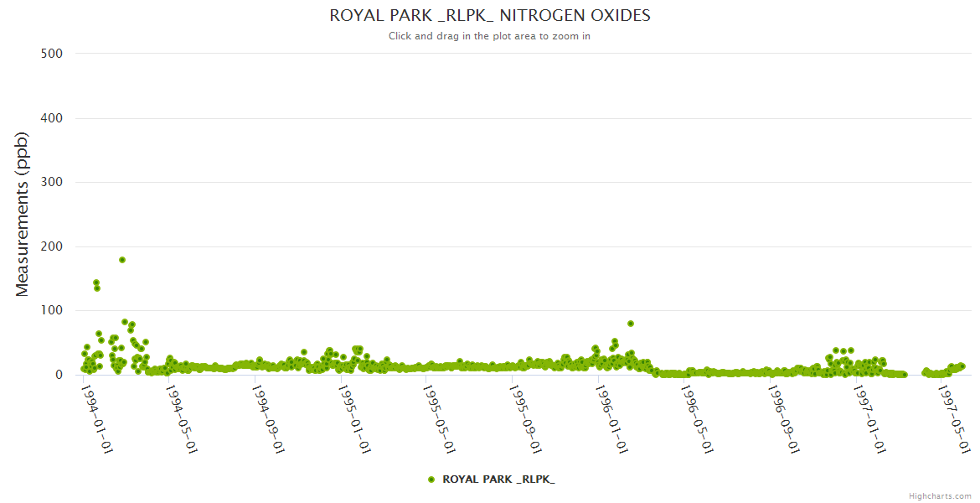This screenshot has height=503, width=980.
Task: Click the 1996-09-01 x-axis label
Action: tap(784, 418)
